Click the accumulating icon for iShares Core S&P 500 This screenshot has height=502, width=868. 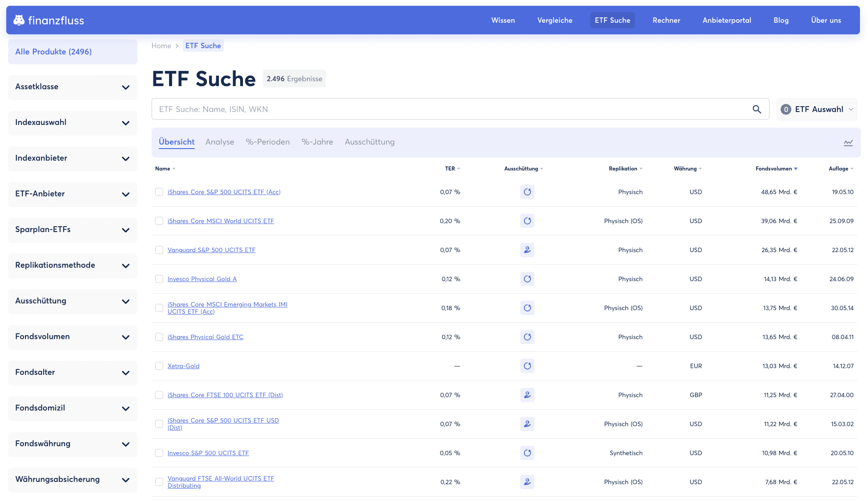[x=527, y=192]
